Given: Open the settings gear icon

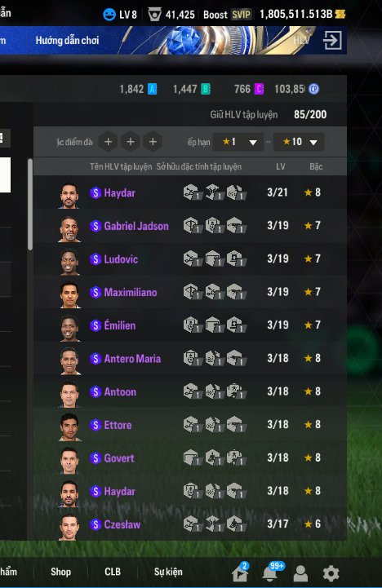Looking at the screenshot, I should (x=331, y=573).
